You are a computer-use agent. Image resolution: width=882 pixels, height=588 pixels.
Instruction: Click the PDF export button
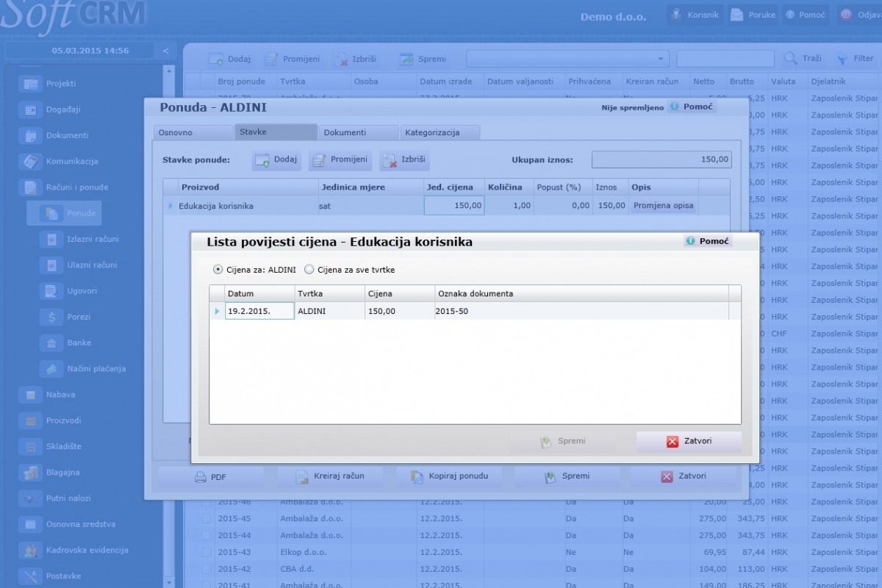211,477
